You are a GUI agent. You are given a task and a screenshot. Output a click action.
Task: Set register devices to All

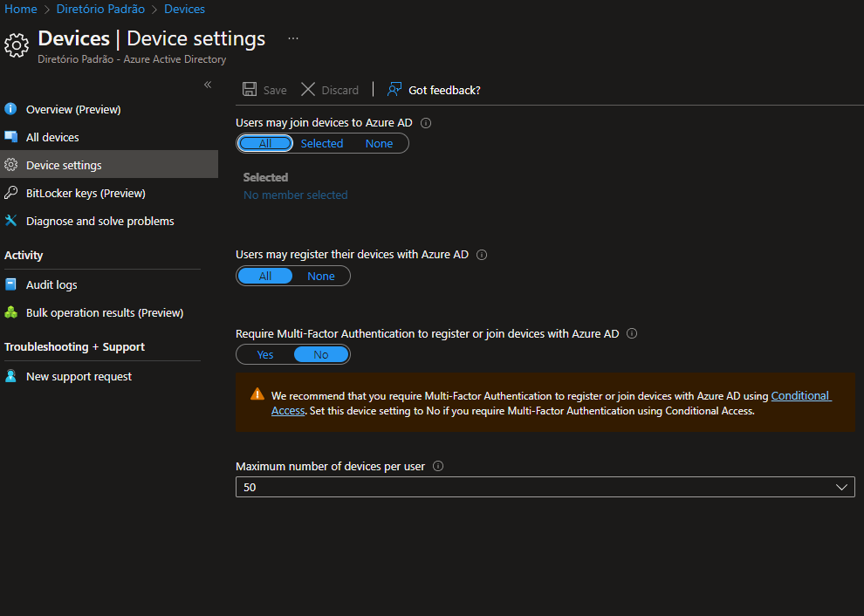[x=265, y=276]
